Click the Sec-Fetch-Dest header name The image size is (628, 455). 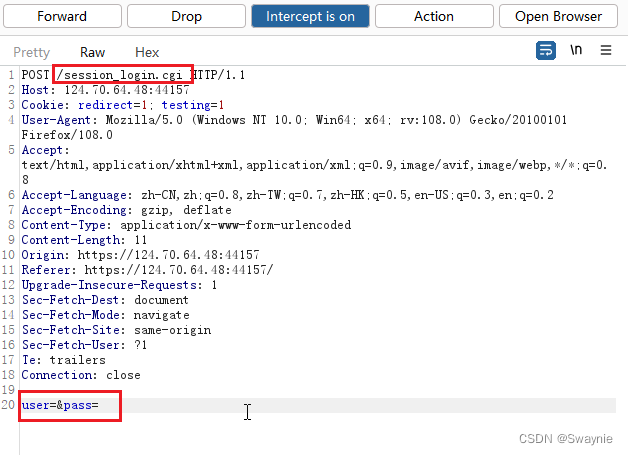coord(70,300)
